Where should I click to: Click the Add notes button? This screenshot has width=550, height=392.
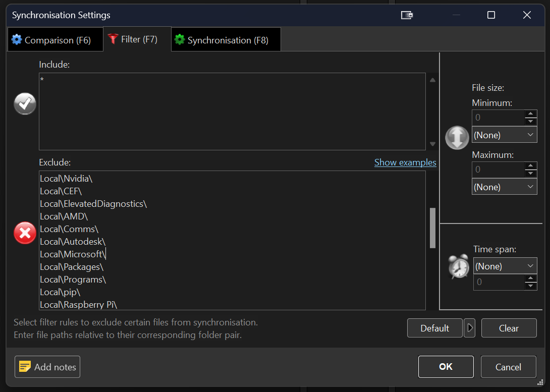click(47, 367)
